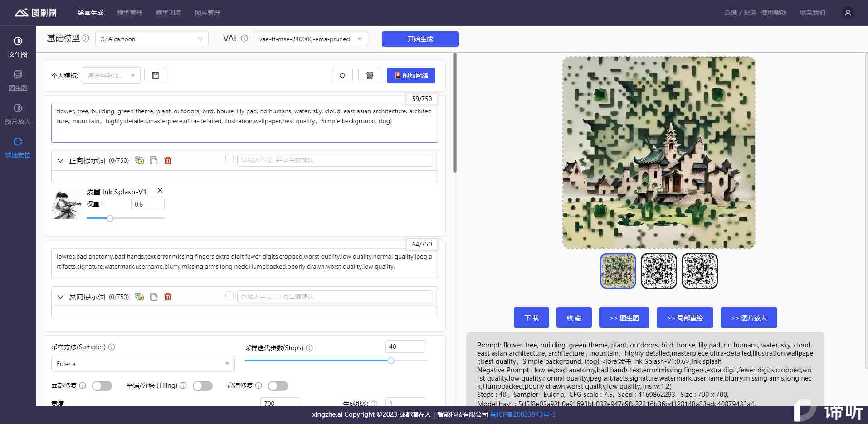Click the info icon beside 生成批次
The image size is (868, 424).
(374, 403)
